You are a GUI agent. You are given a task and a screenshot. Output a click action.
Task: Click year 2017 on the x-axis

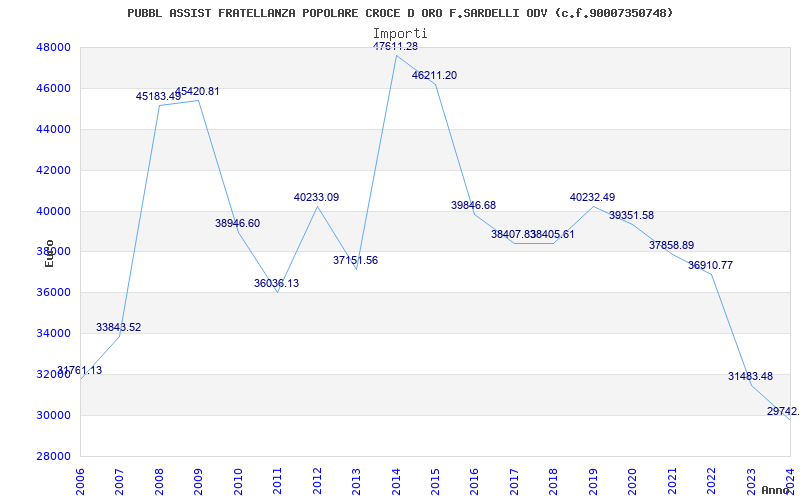click(x=514, y=482)
